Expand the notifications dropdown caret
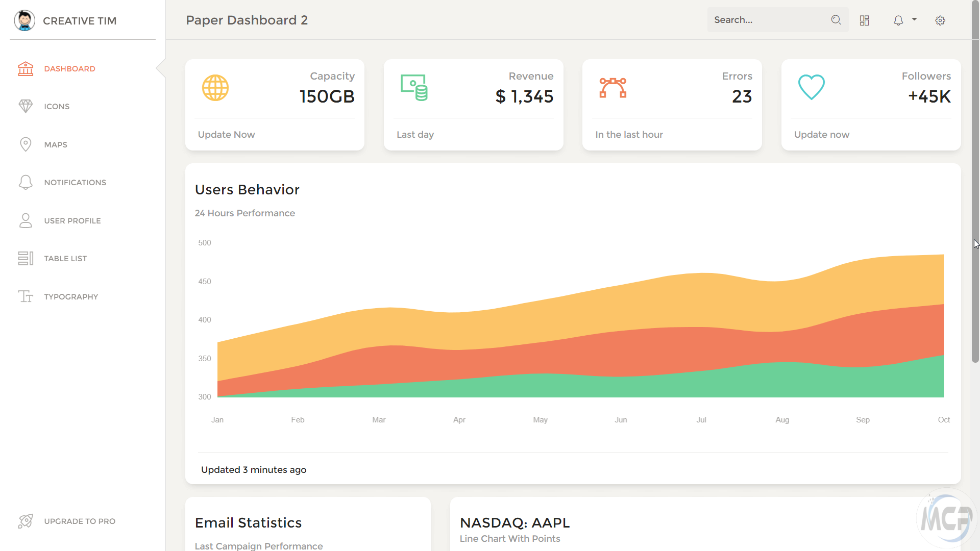 (914, 19)
